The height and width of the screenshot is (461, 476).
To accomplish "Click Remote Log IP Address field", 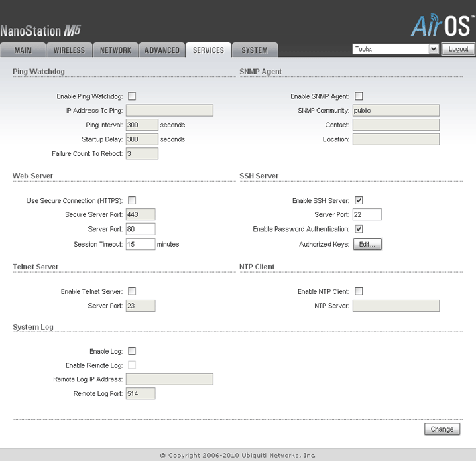I will (x=170, y=379).
